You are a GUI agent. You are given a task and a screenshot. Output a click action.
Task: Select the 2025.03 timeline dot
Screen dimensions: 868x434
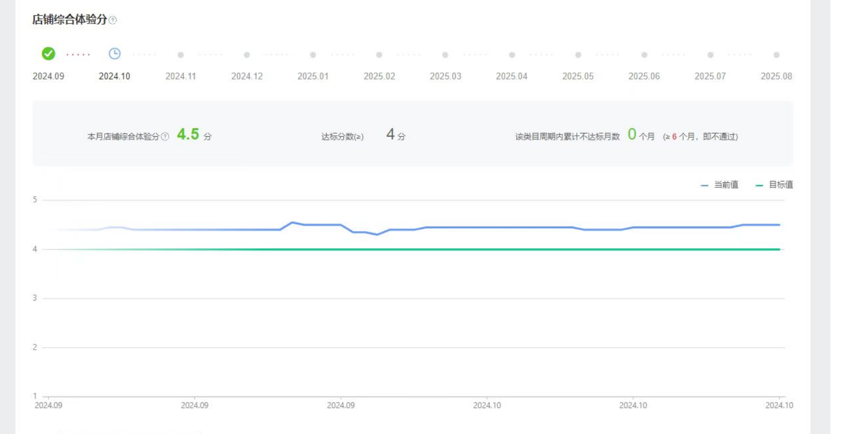pos(445,55)
